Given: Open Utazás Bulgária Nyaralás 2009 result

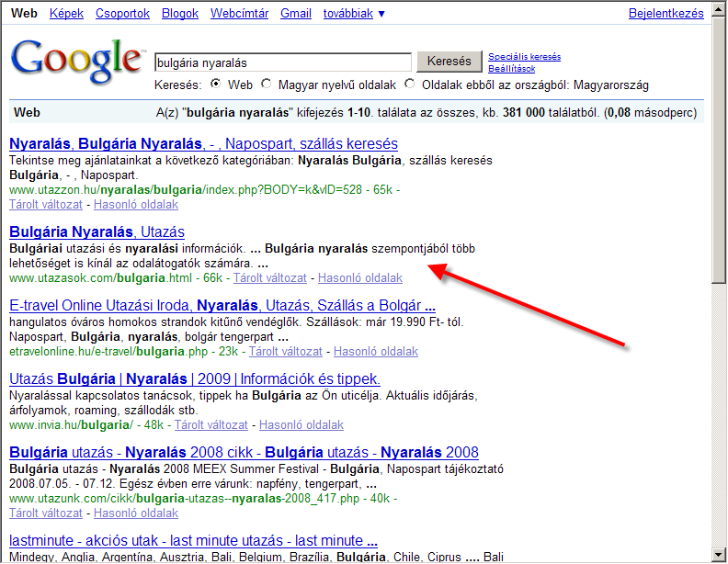Looking at the screenshot, I should tap(195, 379).
